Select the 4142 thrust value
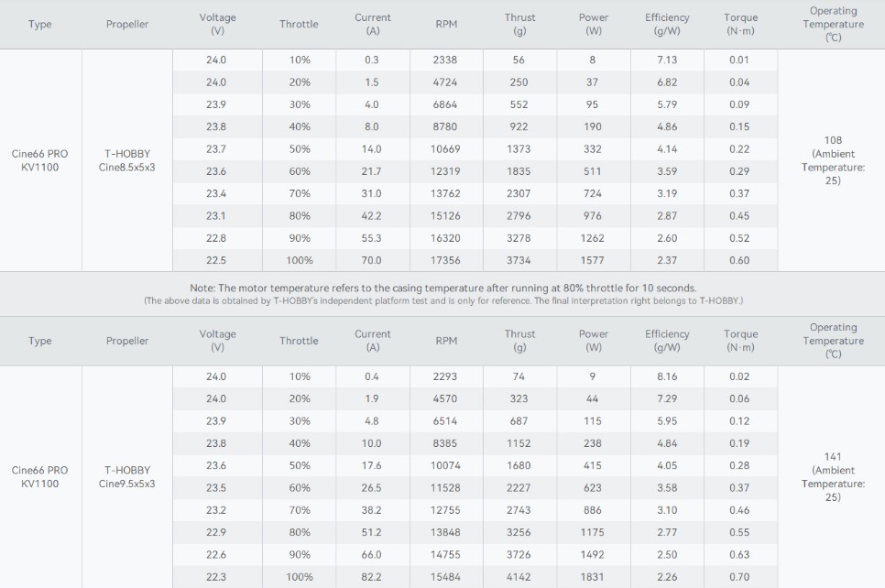 pyautogui.click(x=519, y=577)
